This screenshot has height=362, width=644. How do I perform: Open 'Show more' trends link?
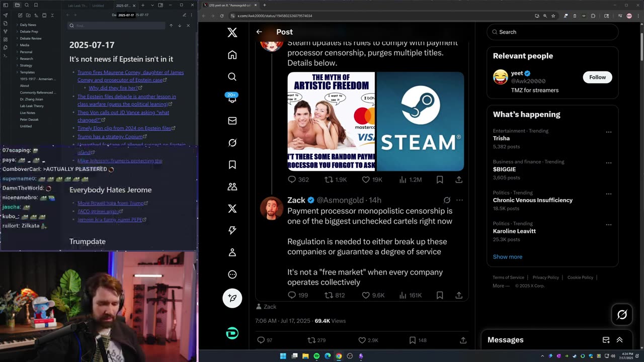click(x=508, y=257)
